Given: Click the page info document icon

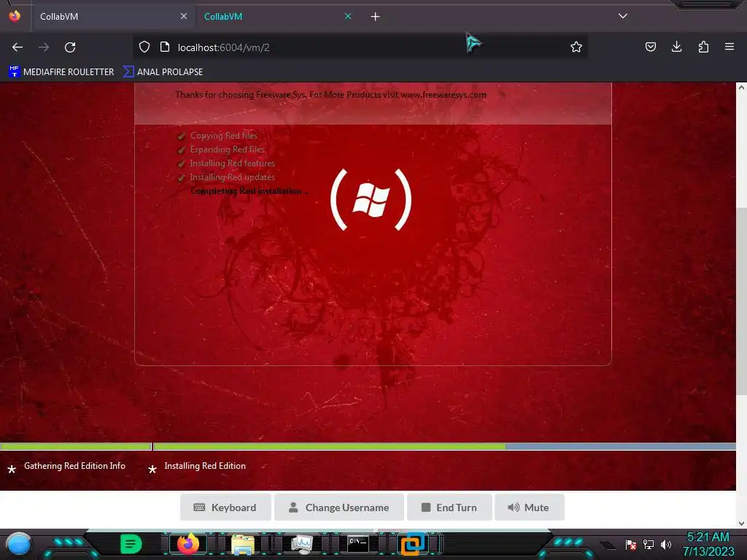Looking at the screenshot, I should tap(165, 47).
